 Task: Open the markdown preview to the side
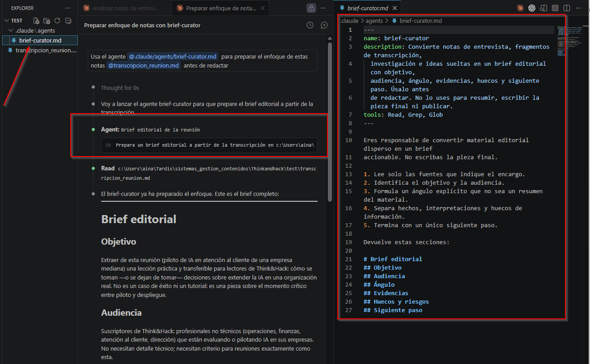coord(543,8)
